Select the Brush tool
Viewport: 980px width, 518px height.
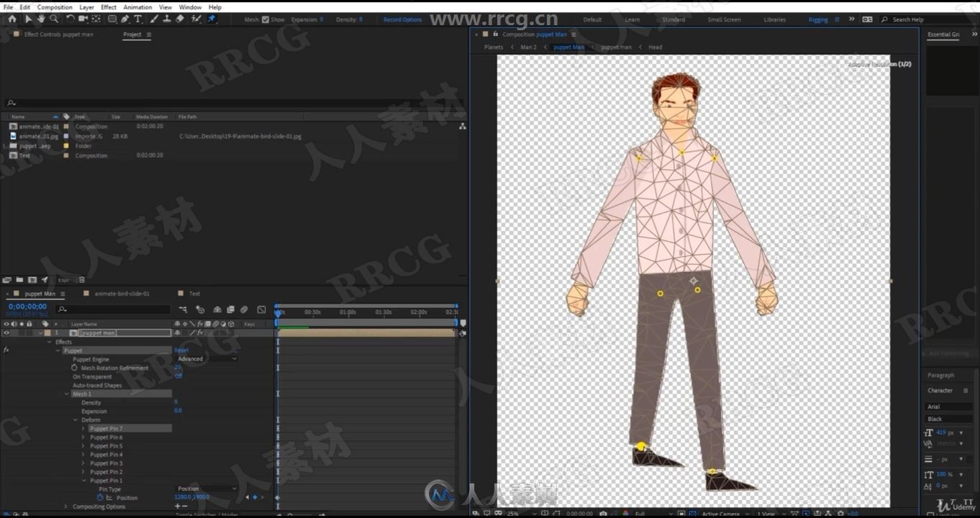(x=154, y=19)
